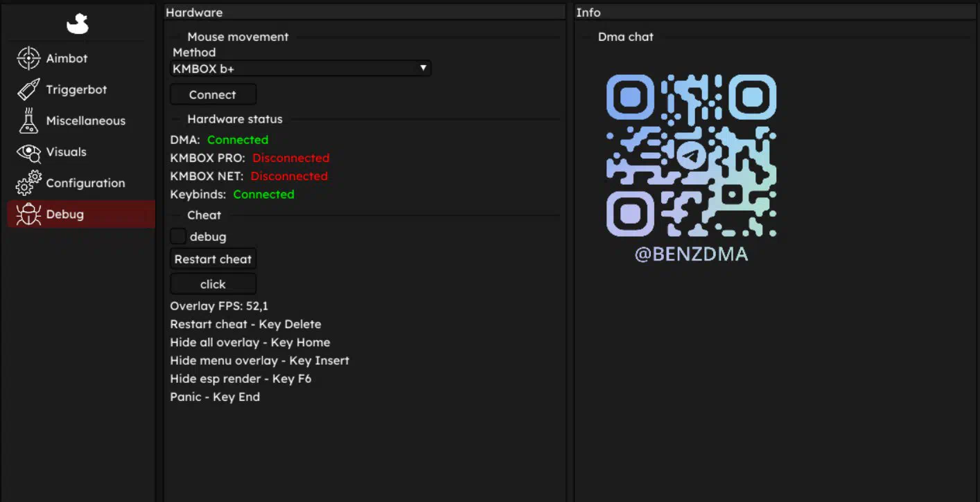Click the Method label above the dropdown
Screen dimensions: 980x502
coord(194,53)
